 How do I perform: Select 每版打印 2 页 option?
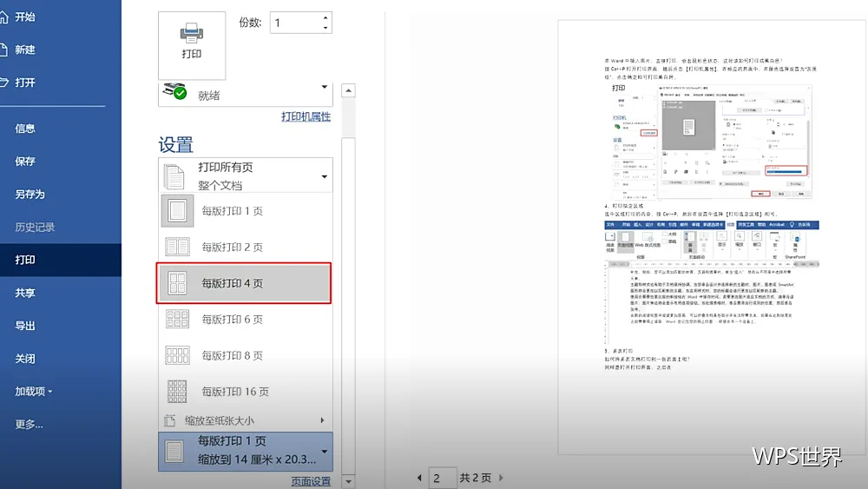click(246, 247)
